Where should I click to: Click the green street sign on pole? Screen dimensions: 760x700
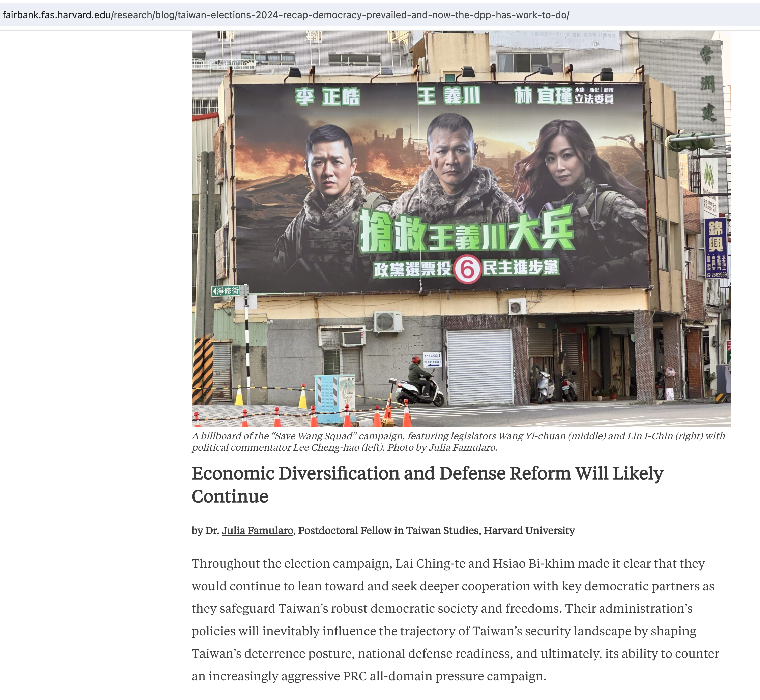coord(227,291)
